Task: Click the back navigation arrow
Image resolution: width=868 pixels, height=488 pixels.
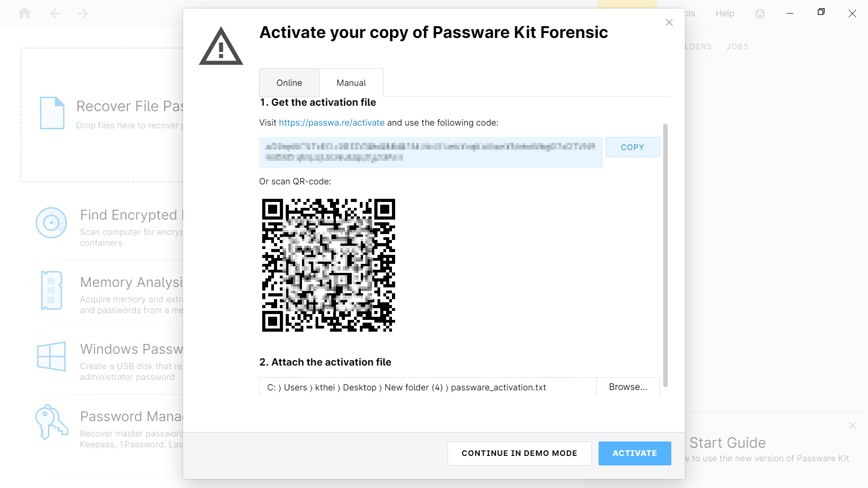Action: [x=55, y=13]
